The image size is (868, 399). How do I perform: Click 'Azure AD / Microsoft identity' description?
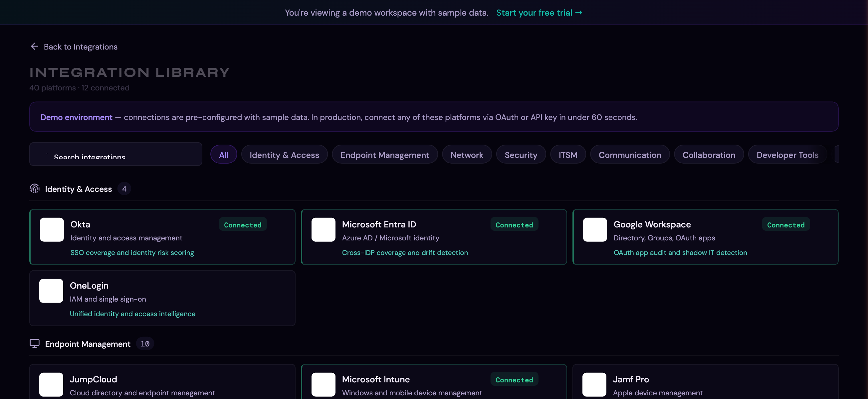tap(390, 238)
